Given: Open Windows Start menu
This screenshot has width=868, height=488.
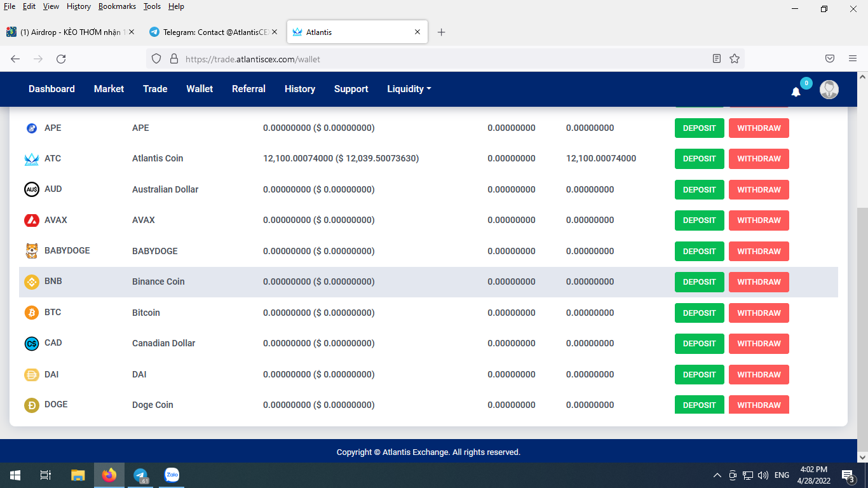Looking at the screenshot, I should (x=15, y=475).
